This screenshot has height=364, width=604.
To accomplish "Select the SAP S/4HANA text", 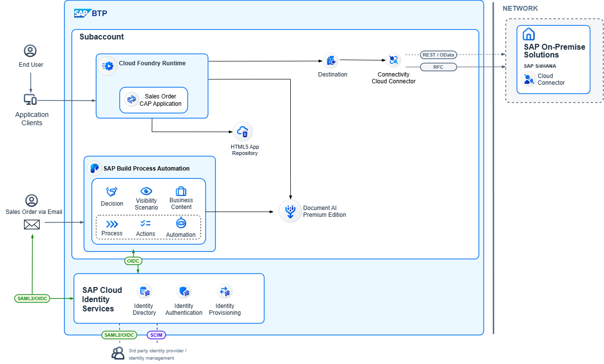I will (x=540, y=66).
